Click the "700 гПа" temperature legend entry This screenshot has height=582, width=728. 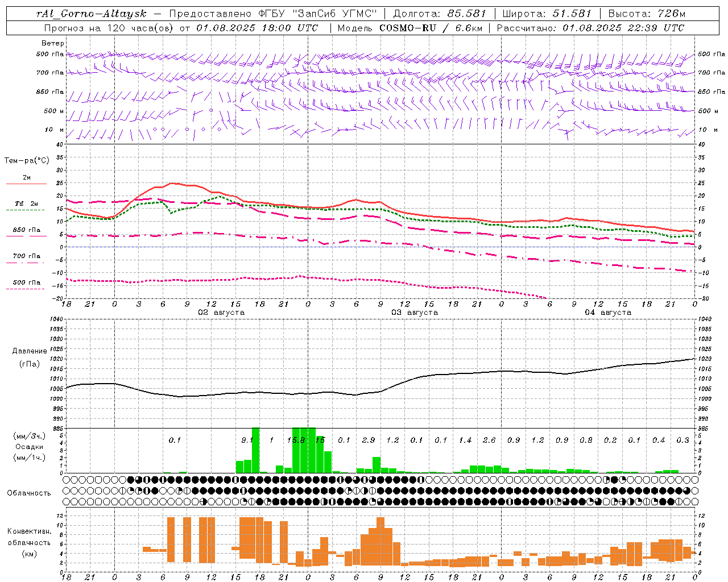point(27,256)
